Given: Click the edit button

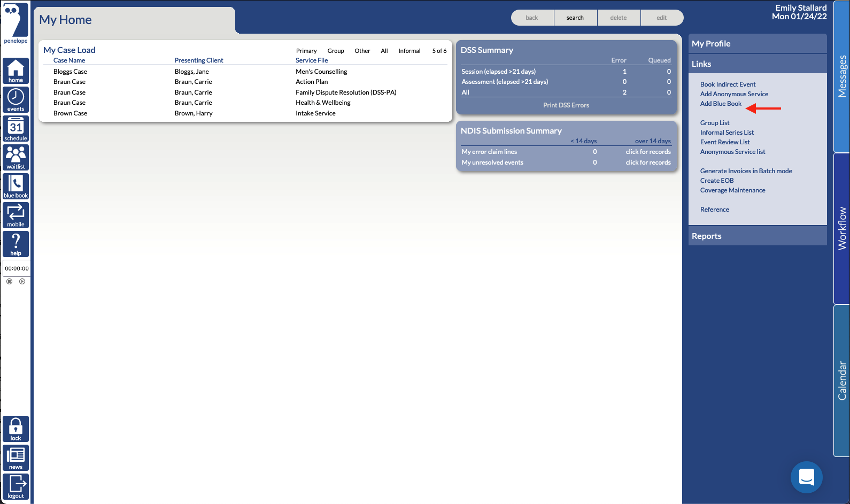Looking at the screenshot, I should 662,18.
